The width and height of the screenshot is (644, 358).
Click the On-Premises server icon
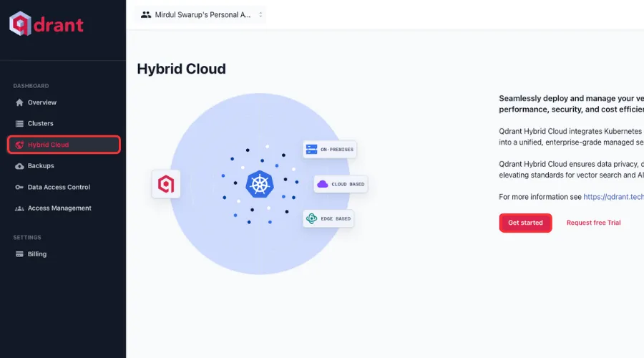(x=312, y=149)
